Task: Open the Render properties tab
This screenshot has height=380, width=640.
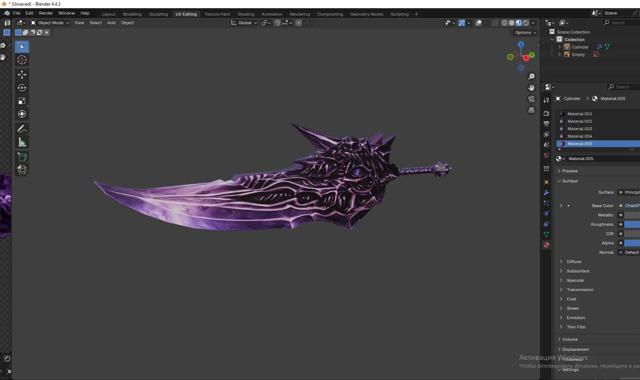Action: (547, 113)
